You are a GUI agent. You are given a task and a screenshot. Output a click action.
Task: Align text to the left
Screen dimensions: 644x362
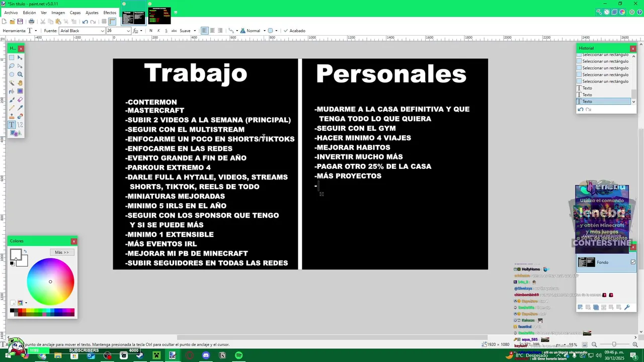coord(204,31)
